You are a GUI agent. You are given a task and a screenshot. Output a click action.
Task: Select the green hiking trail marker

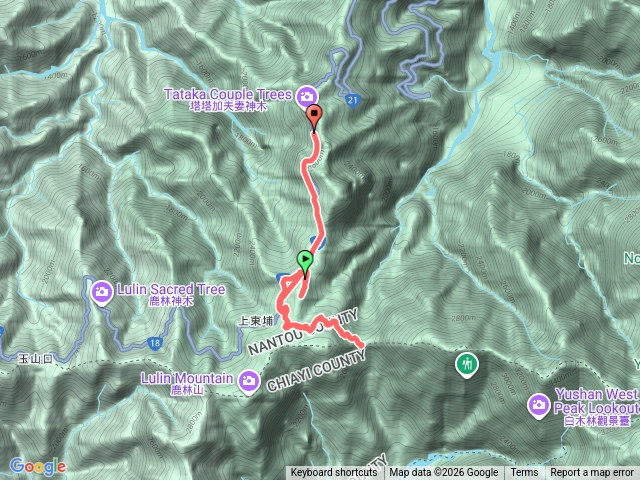(x=467, y=364)
